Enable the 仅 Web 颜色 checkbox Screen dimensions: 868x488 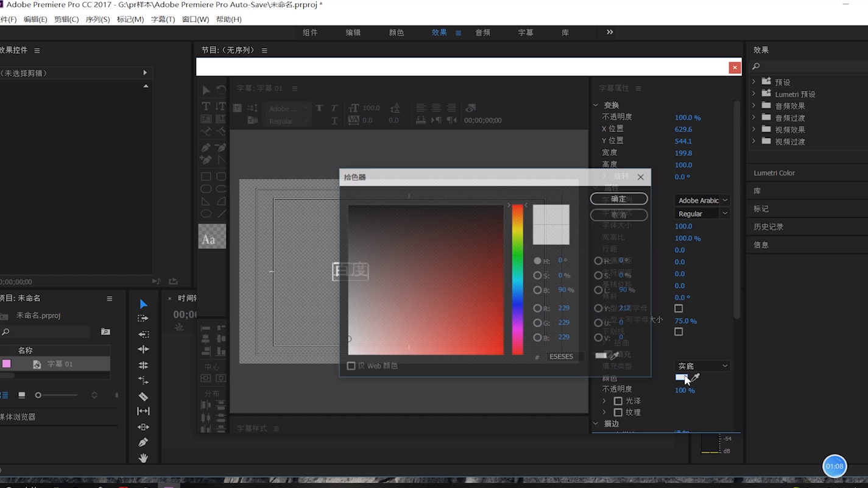pyautogui.click(x=351, y=366)
